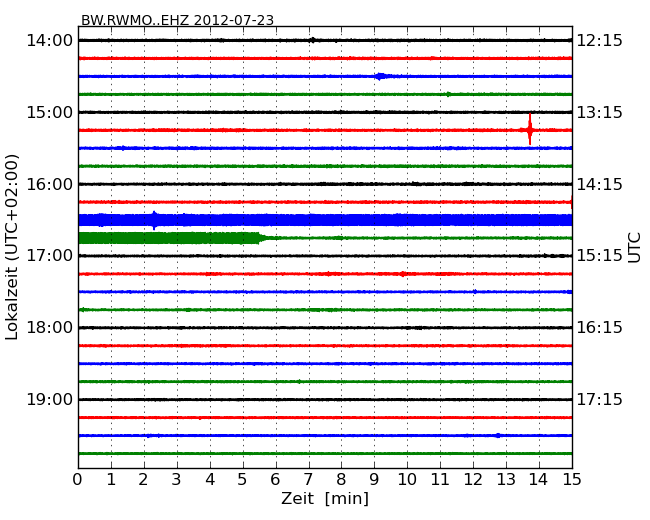Click the small red event near minute 9.8 below 17:00
This screenshot has height=520, width=650.
pos(402,274)
